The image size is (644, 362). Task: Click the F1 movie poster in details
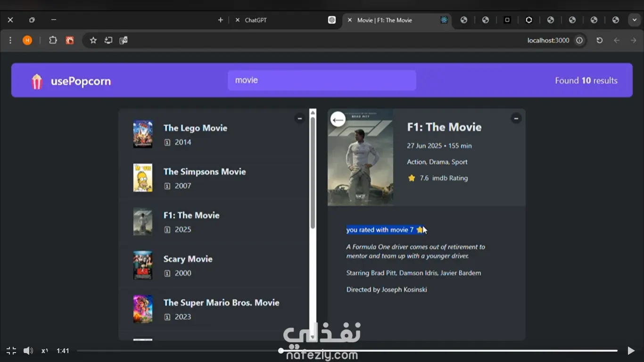tap(360, 157)
